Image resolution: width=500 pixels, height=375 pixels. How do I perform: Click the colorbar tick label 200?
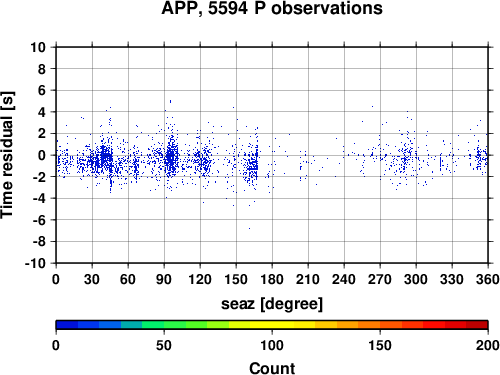pos(488,345)
